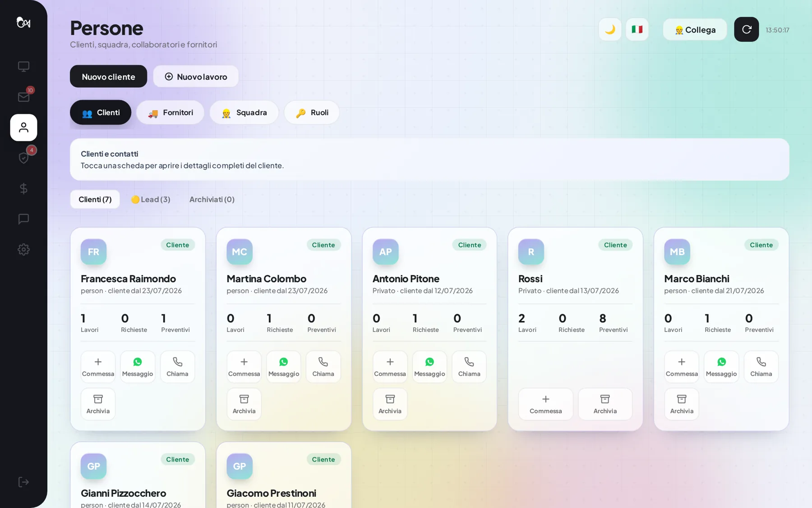Viewport: 812px width, 508px height.
Task: Add Commessa for Francesca Raimondo
Action: [x=98, y=367]
